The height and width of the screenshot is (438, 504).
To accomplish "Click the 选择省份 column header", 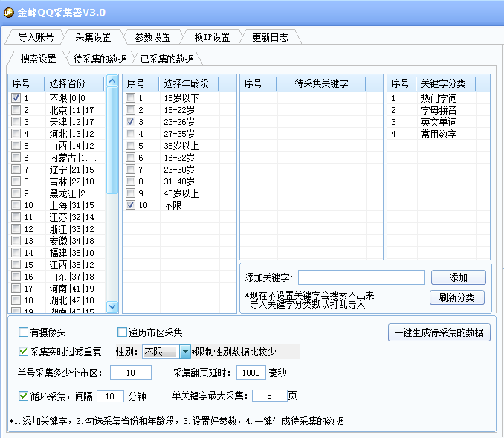I will (x=74, y=83).
